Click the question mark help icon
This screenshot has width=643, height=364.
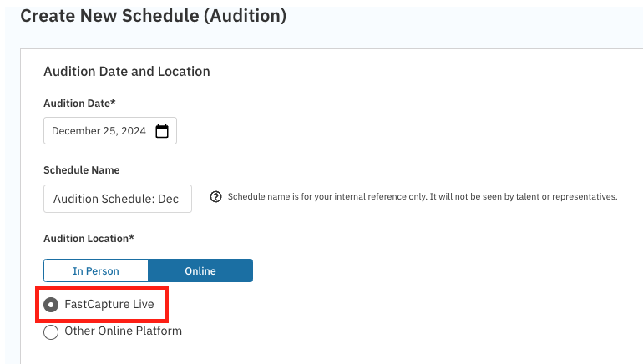coord(215,197)
